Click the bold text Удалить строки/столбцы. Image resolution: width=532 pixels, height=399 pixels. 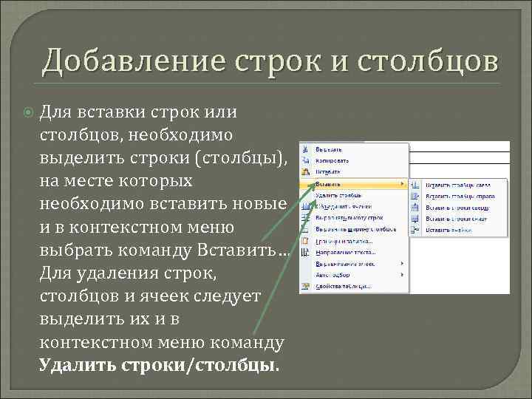[159, 366]
